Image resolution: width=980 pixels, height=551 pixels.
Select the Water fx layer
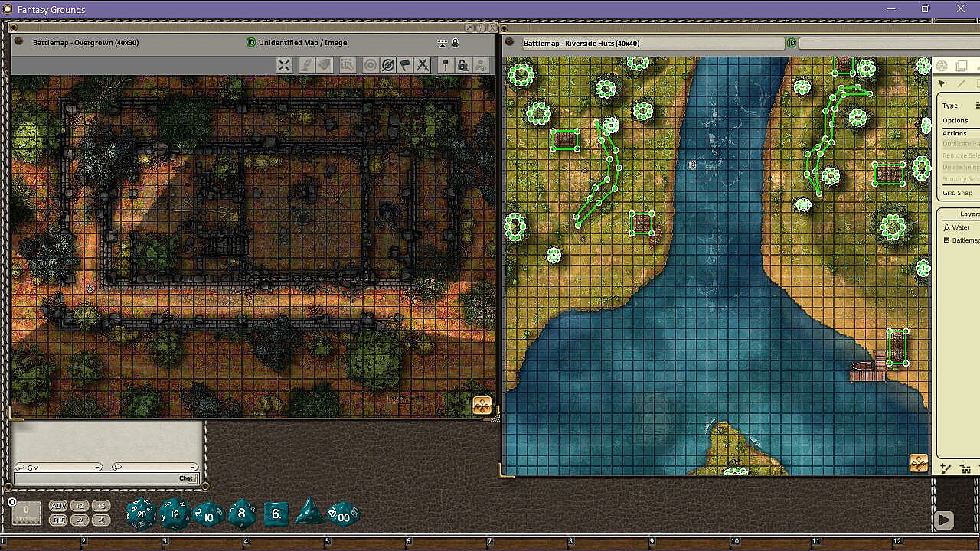pyautogui.click(x=956, y=227)
